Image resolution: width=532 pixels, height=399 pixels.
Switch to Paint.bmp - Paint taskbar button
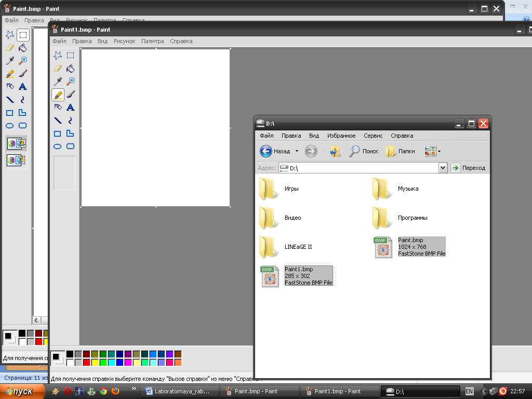[260, 391]
